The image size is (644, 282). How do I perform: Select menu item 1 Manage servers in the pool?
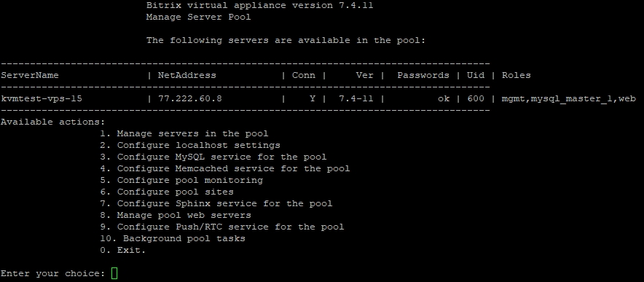click(184, 133)
